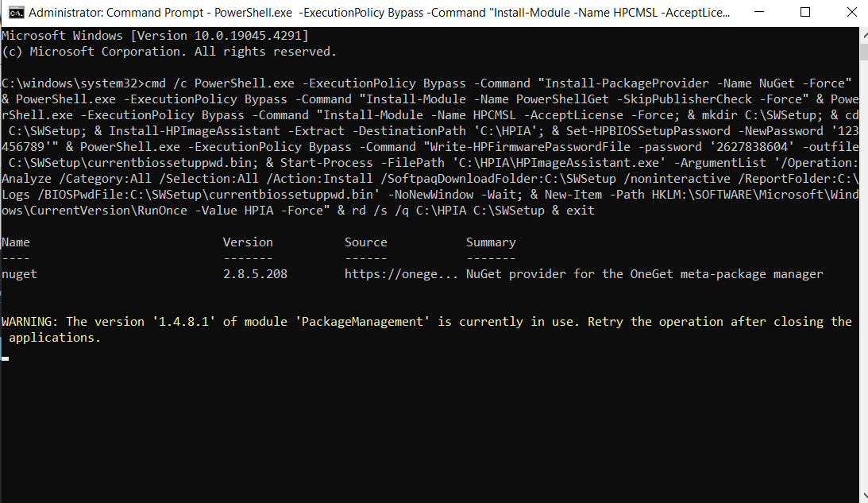Click 'Write-HPFirmwarePasswordFile' in the command
Viewport: 868px width, 503px height.
(x=530, y=147)
